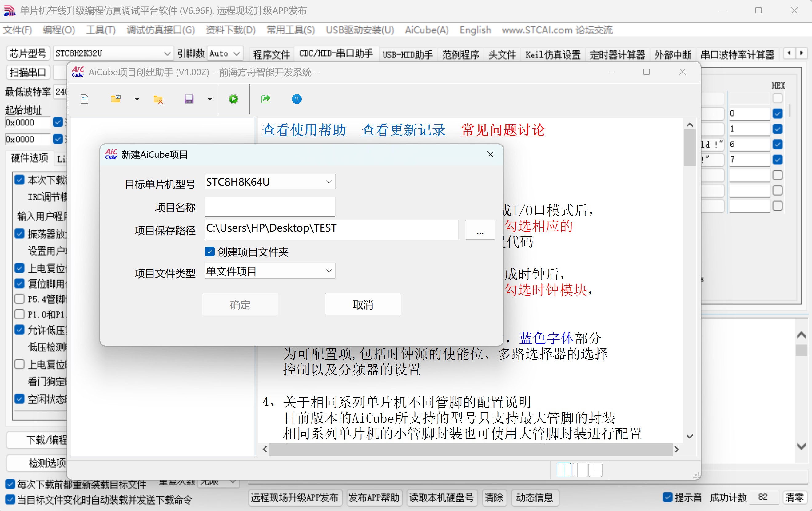Export the project via share arrow icon
812x511 pixels.
[x=265, y=99]
